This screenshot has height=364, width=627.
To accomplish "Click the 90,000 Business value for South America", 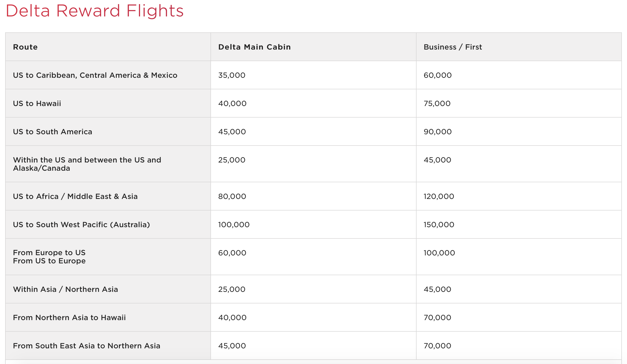I will coord(437,132).
